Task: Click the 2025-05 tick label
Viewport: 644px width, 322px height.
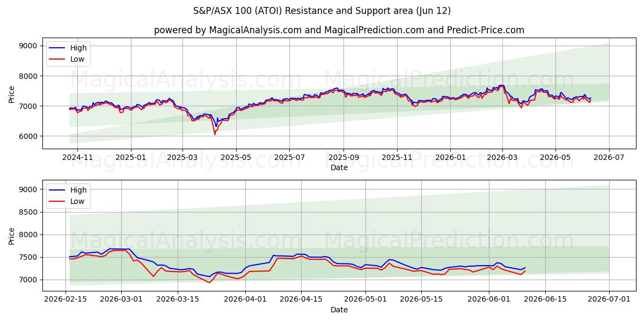Action: click(236, 157)
